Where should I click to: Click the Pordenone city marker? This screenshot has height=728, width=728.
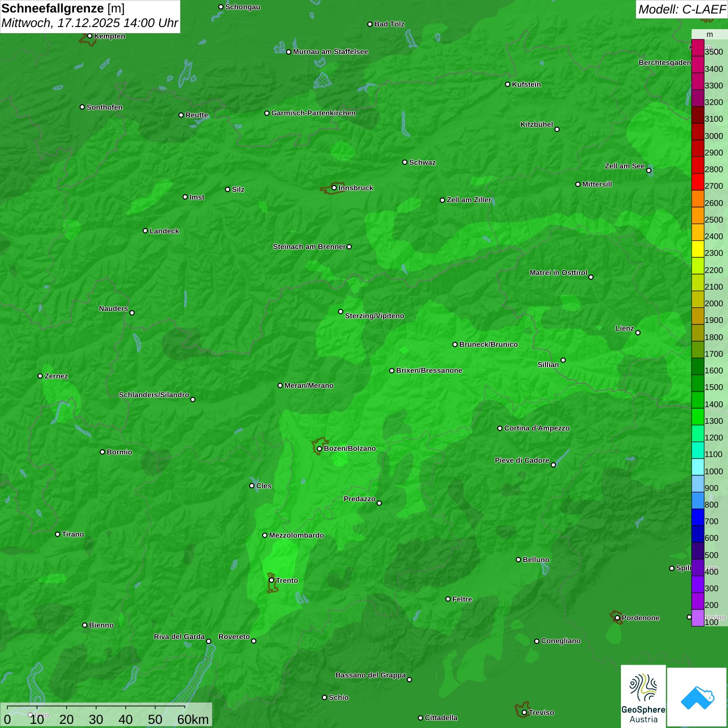pyautogui.click(x=617, y=618)
